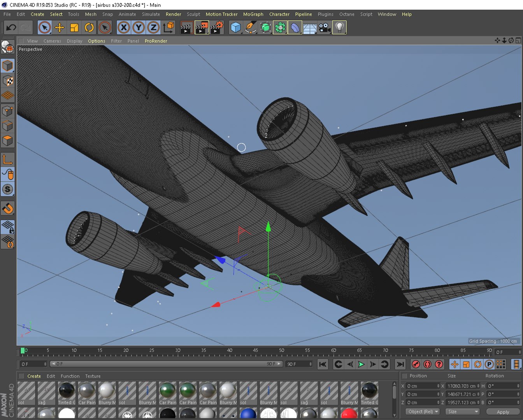Screen dimensions: 523x420
Task: Select the red material swatch
Action: 349,413
